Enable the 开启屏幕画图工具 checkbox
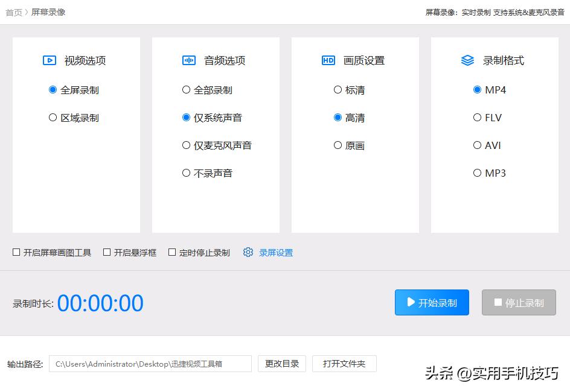The width and height of the screenshot is (570, 392). (x=16, y=251)
